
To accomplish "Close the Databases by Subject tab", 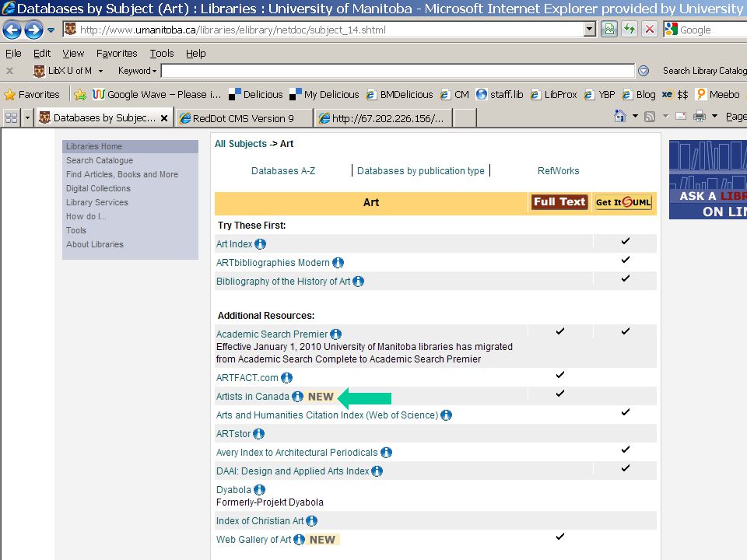I will coord(164,118).
